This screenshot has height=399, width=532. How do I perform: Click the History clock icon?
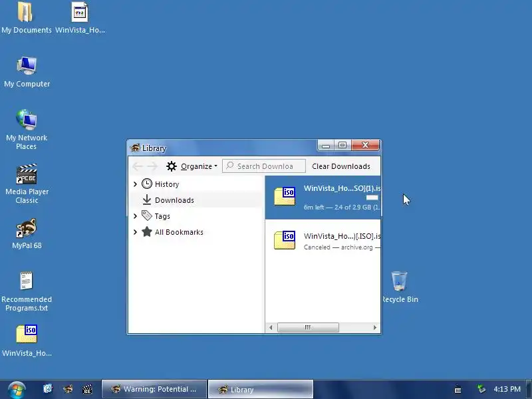[x=146, y=184]
